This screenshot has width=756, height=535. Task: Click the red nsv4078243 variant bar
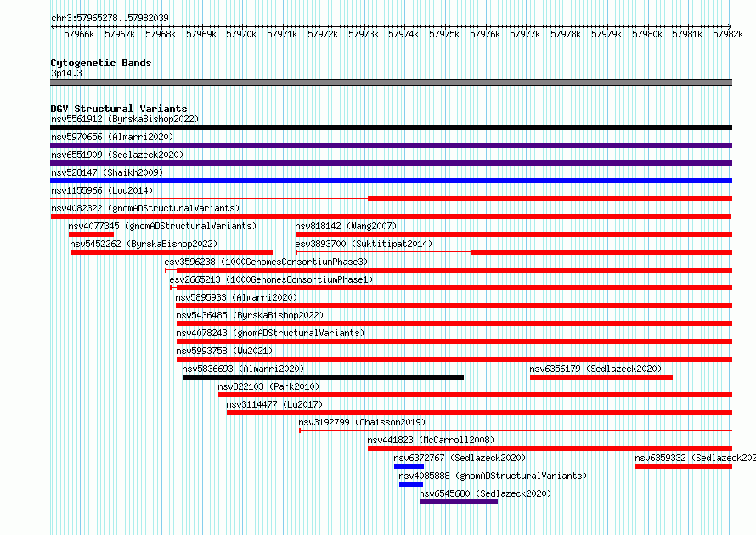tap(454, 341)
